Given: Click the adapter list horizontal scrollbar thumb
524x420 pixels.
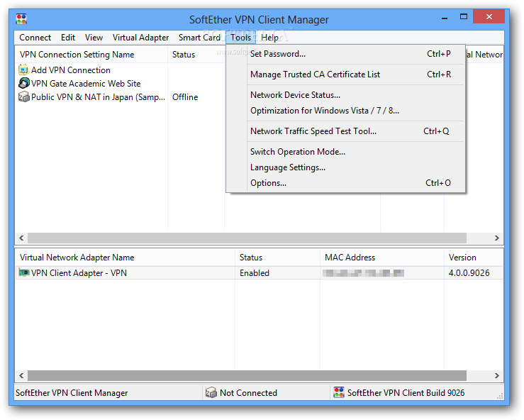Looking at the screenshot, I should pos(247,375).
